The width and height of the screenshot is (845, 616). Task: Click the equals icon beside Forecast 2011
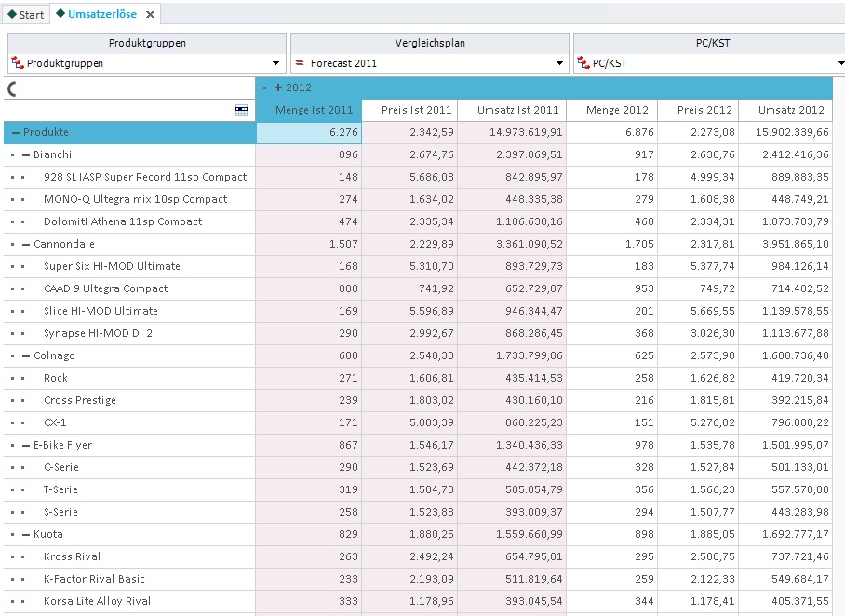click(300, 63)
